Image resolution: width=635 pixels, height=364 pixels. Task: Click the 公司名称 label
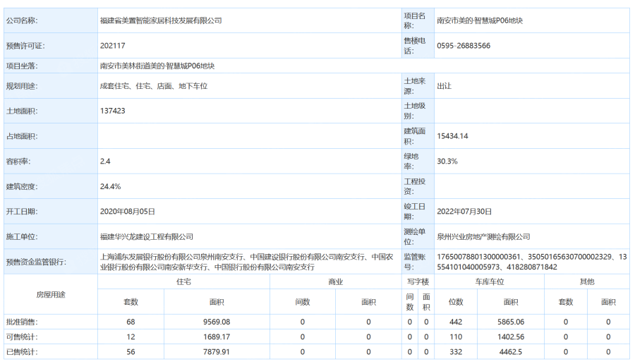click(x=22, y=20)
